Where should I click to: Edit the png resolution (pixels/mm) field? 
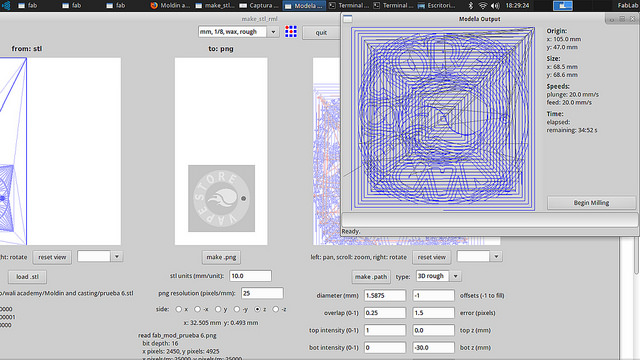(262, 293)
